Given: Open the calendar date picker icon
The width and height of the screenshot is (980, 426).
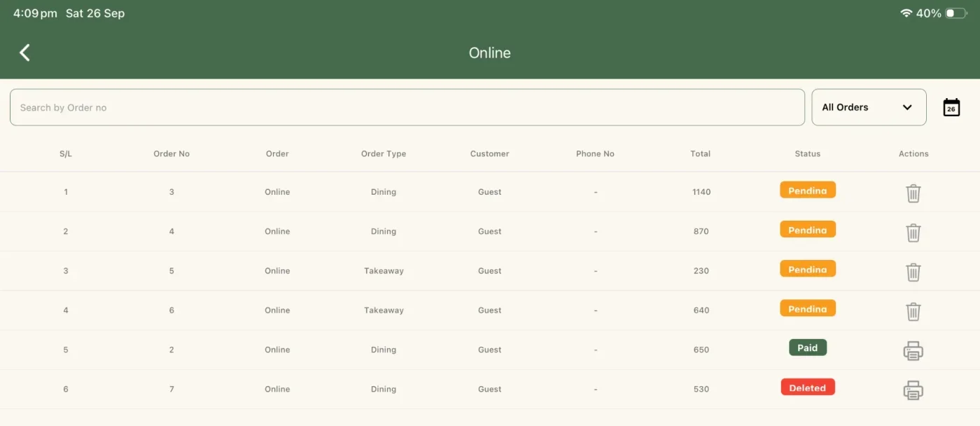Looking at the screenshot, I should [x=951, y=107].
